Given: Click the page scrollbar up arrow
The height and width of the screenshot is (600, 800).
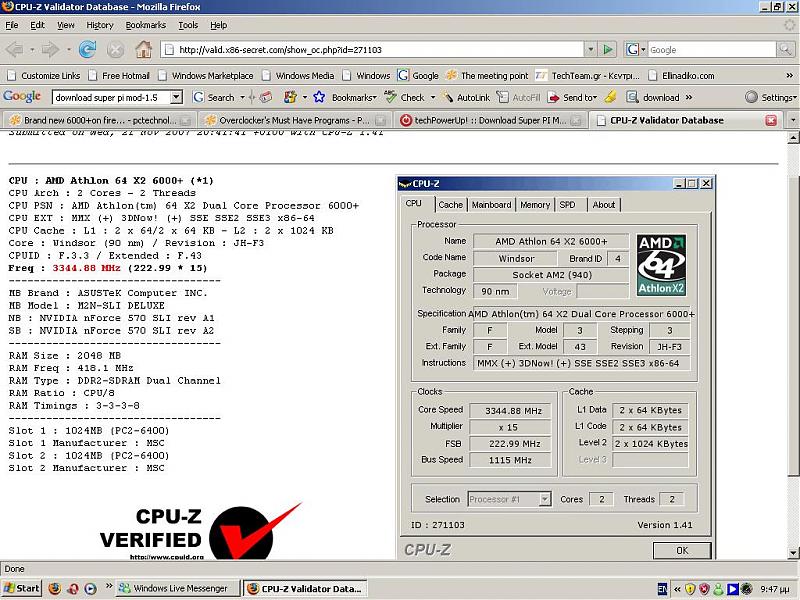Looking at the screenshot, I should pyautogui.click(x=793, y=137).
